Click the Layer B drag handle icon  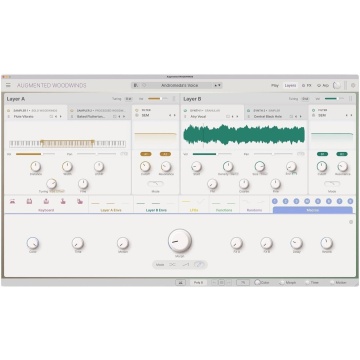pos(350,99)
